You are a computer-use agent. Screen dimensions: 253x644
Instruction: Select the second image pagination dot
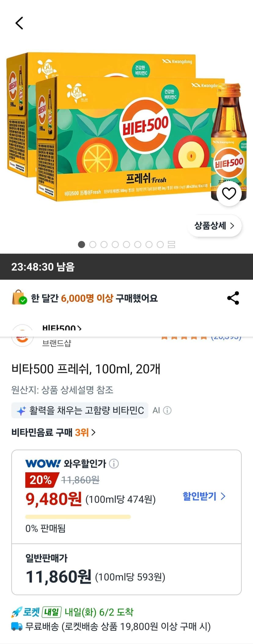93,244
